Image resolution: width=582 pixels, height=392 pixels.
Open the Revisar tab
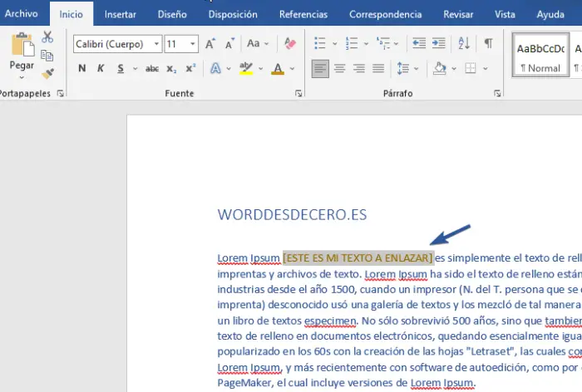coord(458,14)
